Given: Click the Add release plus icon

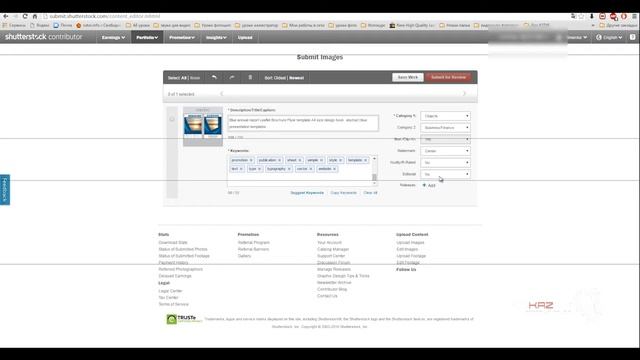Looking at the screenshot, I should pyautogui.click(x=424, y=185).
